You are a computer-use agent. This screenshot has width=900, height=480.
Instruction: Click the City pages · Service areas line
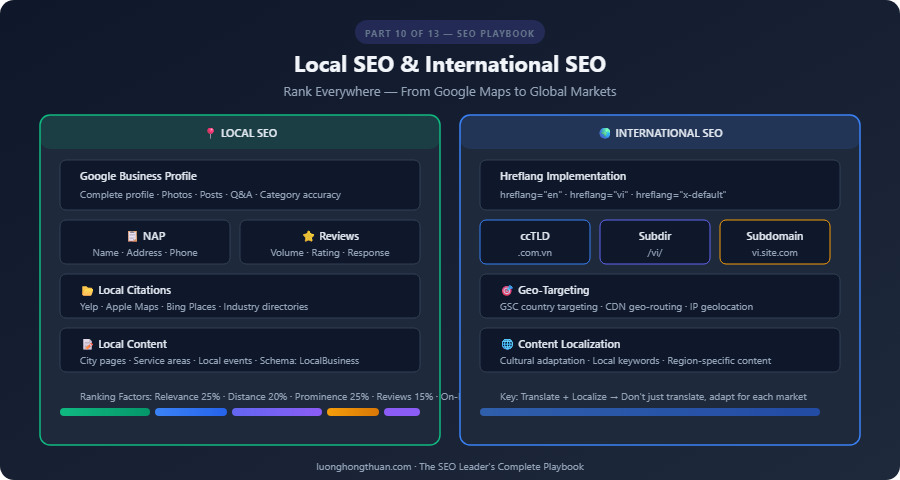tap(219, 361)
